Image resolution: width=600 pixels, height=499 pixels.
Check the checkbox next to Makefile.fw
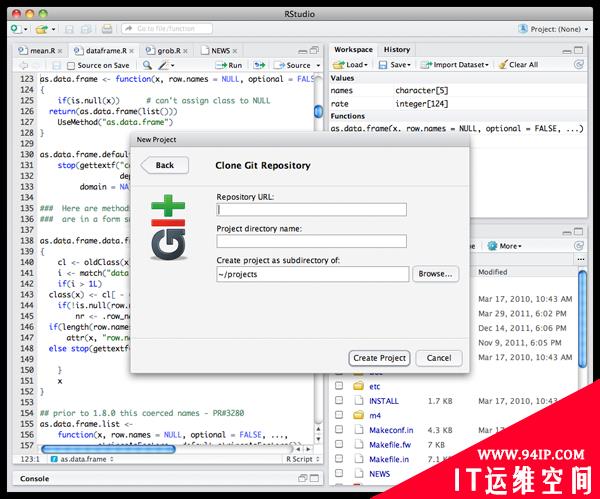coord(339,444)
